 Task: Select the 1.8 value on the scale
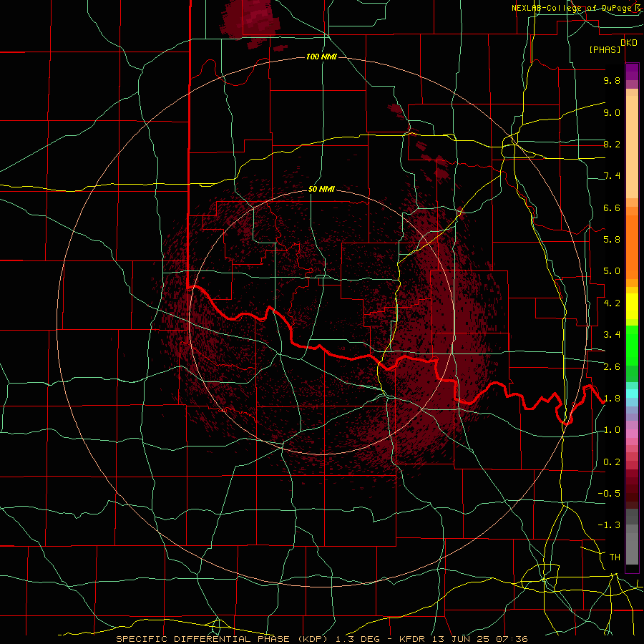pos(612,399)
